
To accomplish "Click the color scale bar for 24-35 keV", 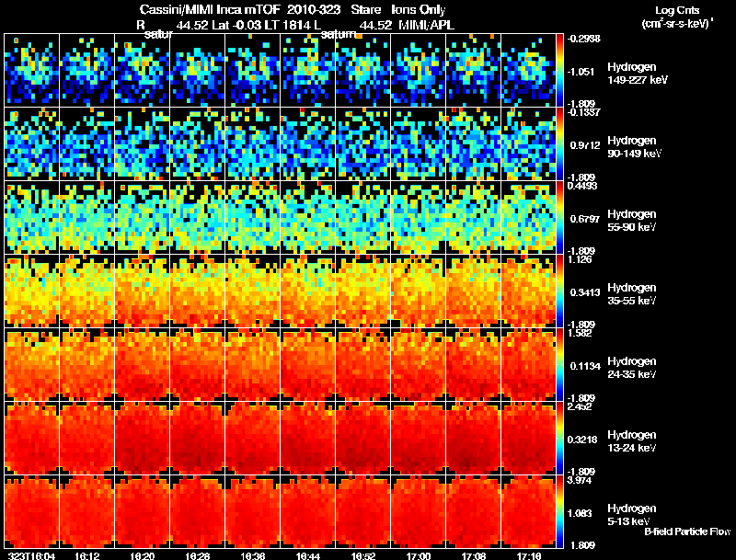I will (559, 365).
